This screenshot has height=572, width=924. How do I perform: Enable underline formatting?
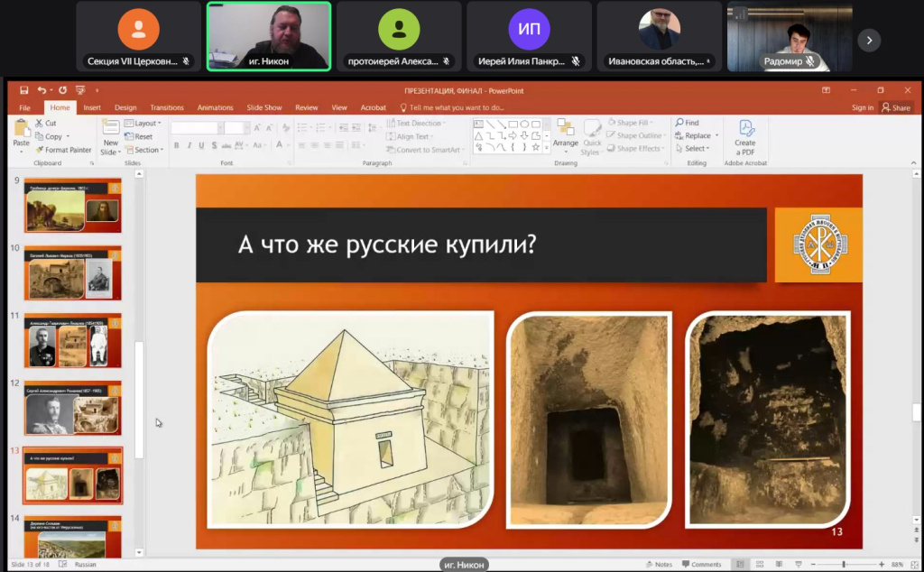click(199, 145)
